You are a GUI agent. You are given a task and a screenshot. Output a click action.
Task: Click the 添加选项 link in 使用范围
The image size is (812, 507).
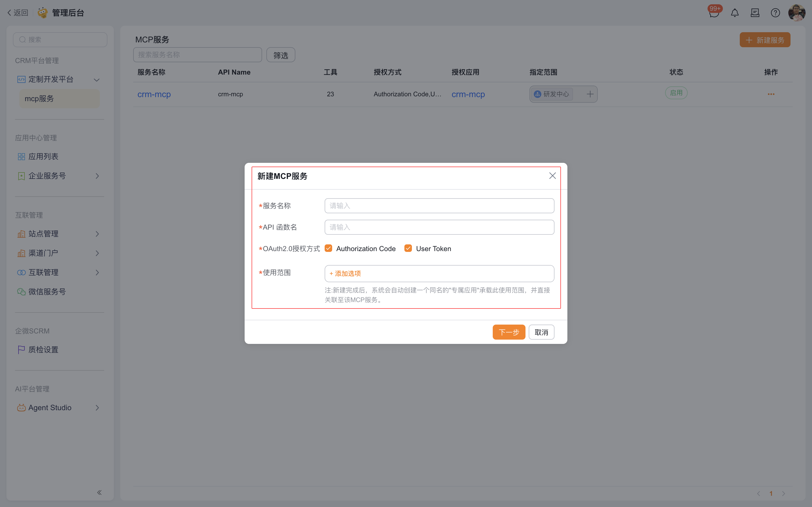coord(345,274)
